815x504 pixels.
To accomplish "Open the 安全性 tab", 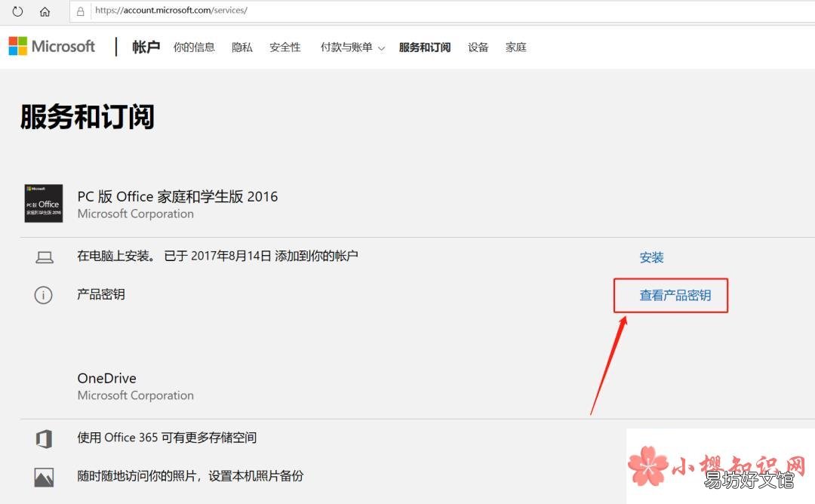I will (284, 48).
